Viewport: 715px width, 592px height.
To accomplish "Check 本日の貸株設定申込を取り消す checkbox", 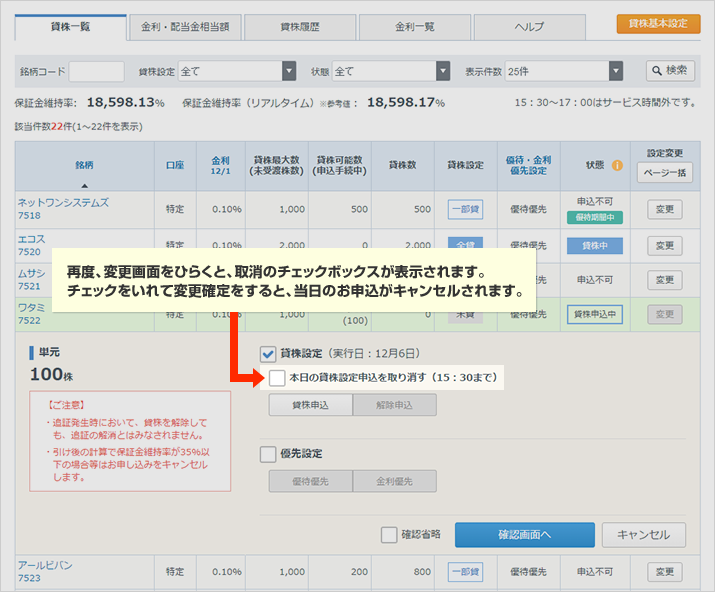I will point(277,378).
